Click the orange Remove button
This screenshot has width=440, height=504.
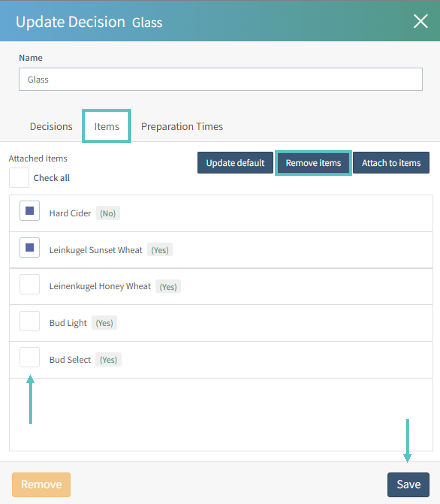pyautogui.click(x=41, y=485)
